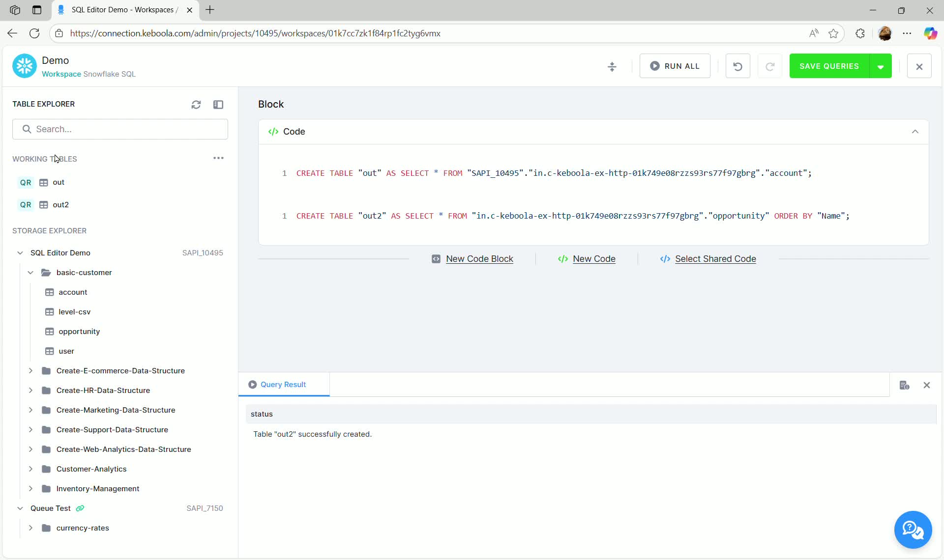Open the working tables options menu
944x560 pixels.
[218, 158]
